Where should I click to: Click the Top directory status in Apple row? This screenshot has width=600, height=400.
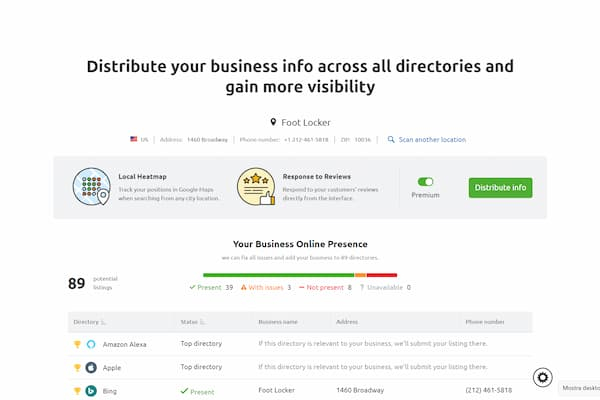[201, 367]
